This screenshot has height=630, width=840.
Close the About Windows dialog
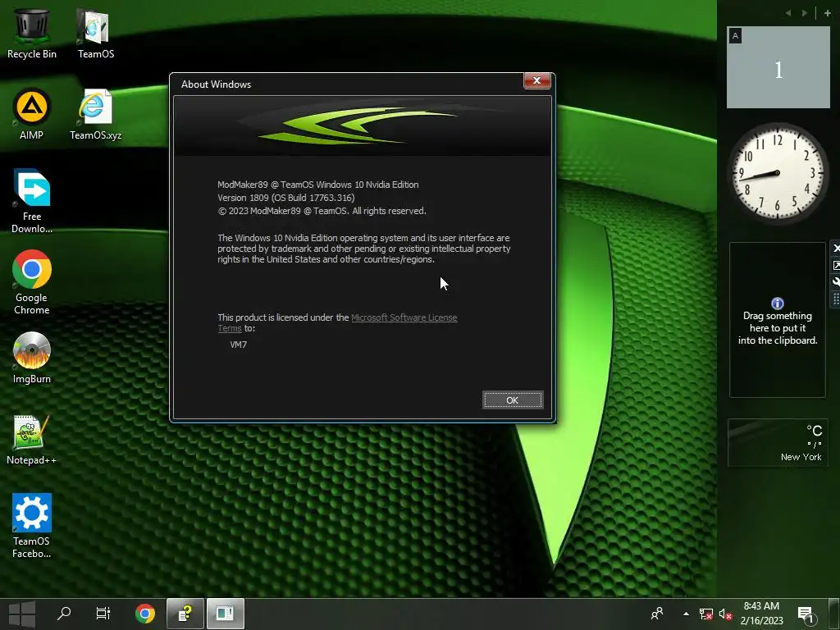click(536, 80)
